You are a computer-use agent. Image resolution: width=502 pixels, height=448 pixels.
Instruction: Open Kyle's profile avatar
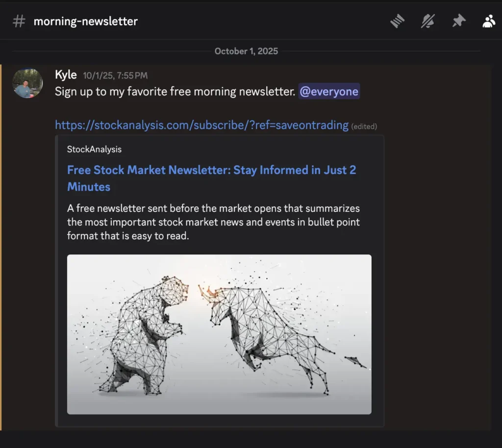[27, 83]
